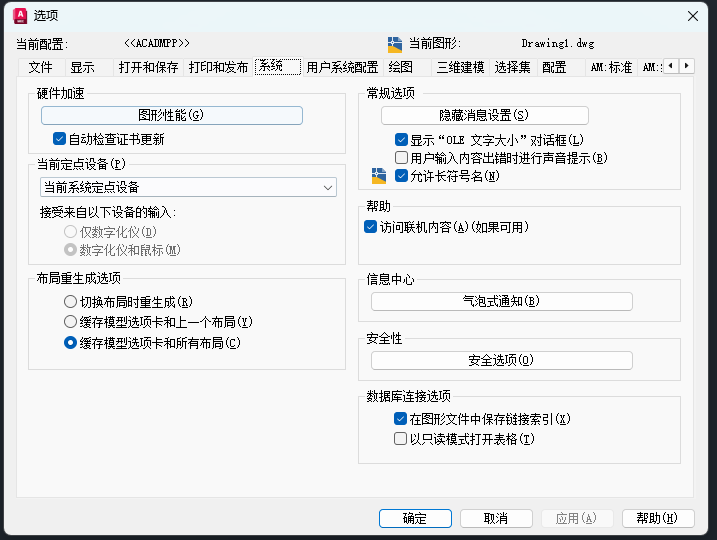Close the 选项 dialog

[692, 16]
